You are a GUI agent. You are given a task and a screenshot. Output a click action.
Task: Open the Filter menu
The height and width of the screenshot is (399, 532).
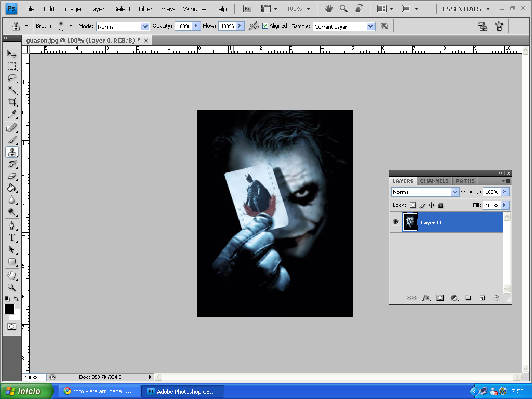pyautogui.click(x=145, y=9)
